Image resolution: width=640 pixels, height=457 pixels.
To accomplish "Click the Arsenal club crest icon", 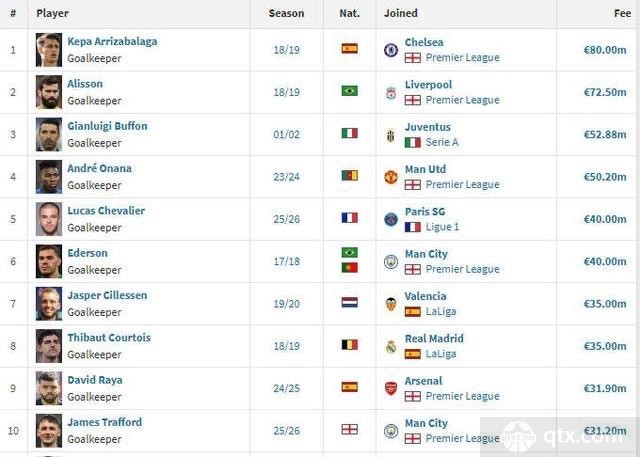I will coord(391,388).
